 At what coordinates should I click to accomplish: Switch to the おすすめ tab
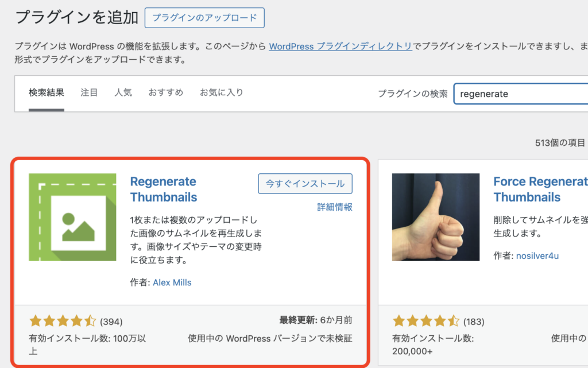(165, 93)
